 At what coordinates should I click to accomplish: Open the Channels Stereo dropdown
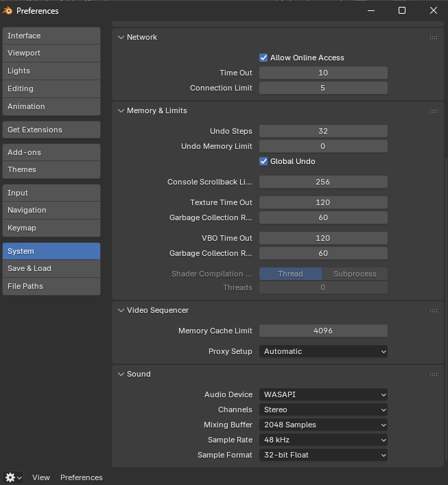[x=323, y=410]
